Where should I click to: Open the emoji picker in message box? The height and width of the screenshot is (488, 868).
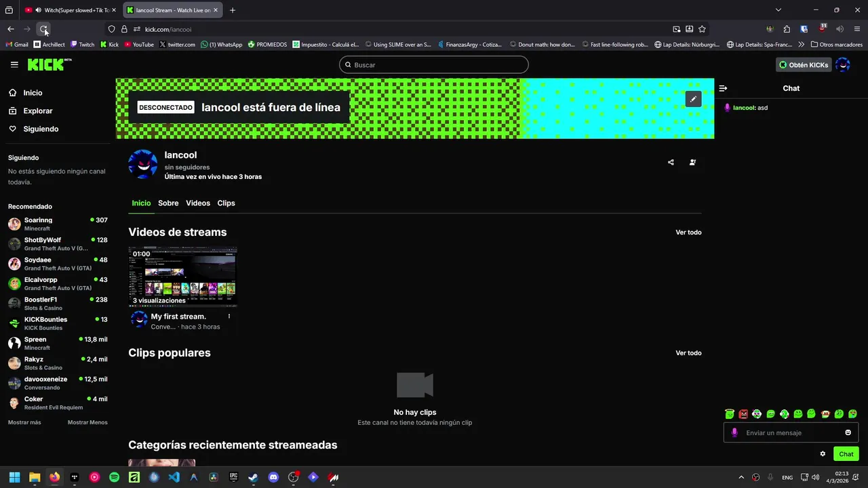[x=848, y=432]
